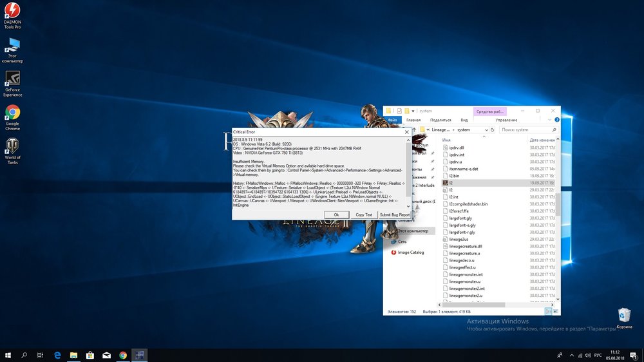Click Microsoft Edge icon in taskbar
Screen dimensions: 644x362
(57, 355)
